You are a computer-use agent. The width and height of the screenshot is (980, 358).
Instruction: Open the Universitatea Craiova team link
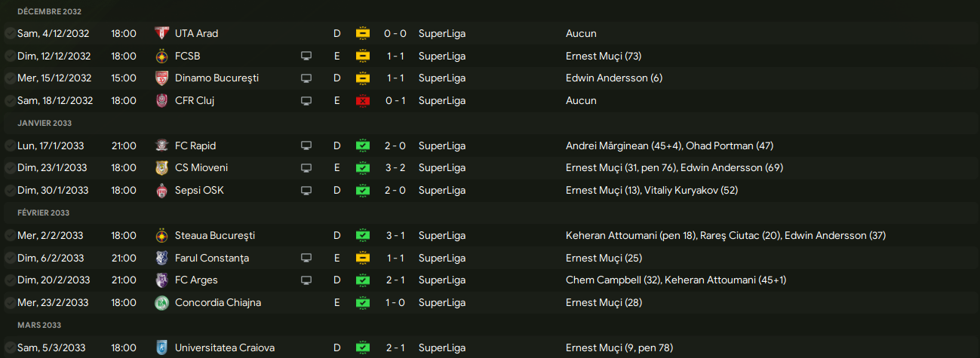(x=225, y=348)
